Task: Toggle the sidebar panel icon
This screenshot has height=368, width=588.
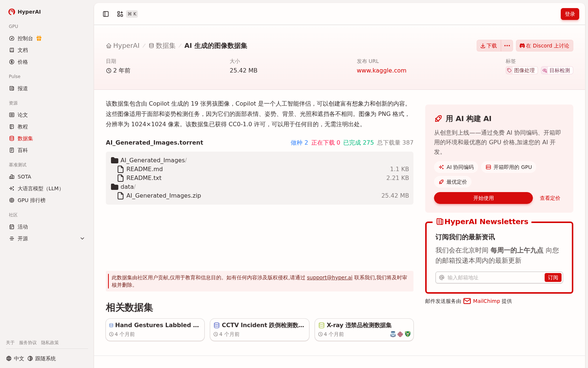Action: [x=106, y=14]
